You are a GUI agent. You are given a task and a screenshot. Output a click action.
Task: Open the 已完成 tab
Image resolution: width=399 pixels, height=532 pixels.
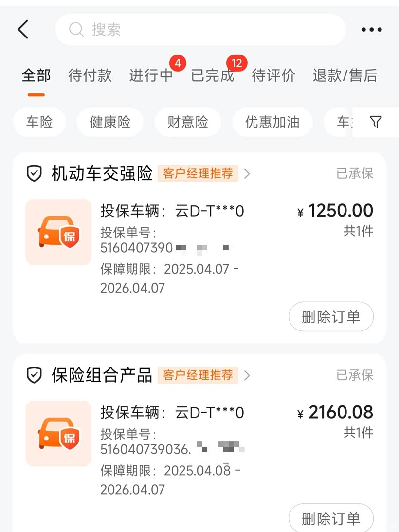[x=213, y=75]
